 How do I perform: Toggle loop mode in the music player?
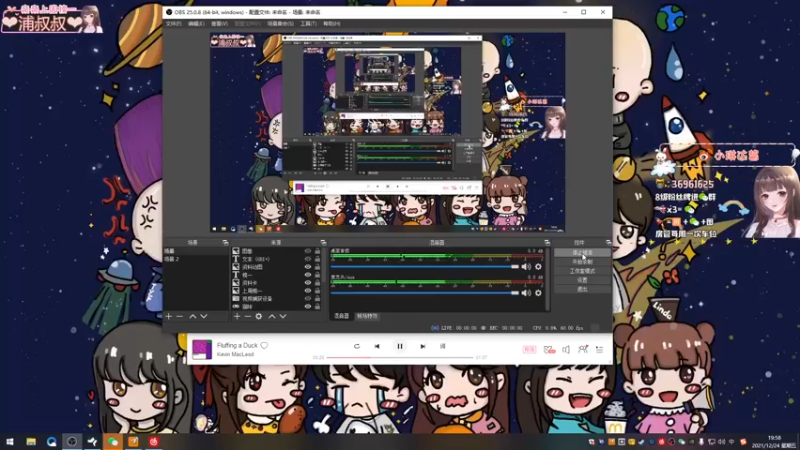click(357, 346)
